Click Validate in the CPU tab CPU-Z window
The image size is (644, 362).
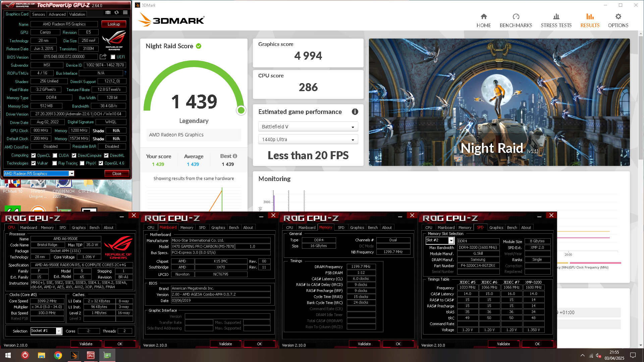pyautogui.click(x=86, y=344)
